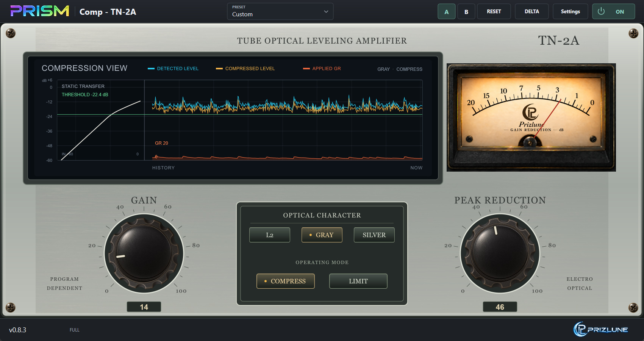The width and height of the screenshot is (644, 341).
Task: Enable the DELTA monitoring button
Action: pyautogui.click(x=532, y=11)
